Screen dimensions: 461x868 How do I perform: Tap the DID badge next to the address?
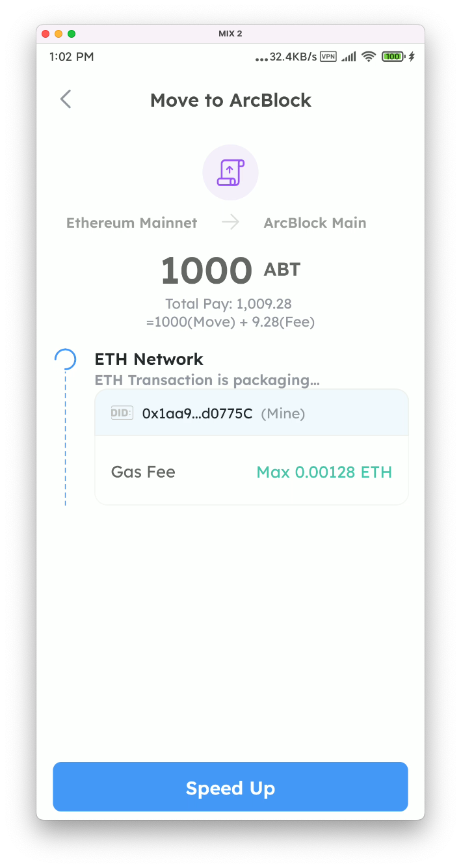(122, 413)
